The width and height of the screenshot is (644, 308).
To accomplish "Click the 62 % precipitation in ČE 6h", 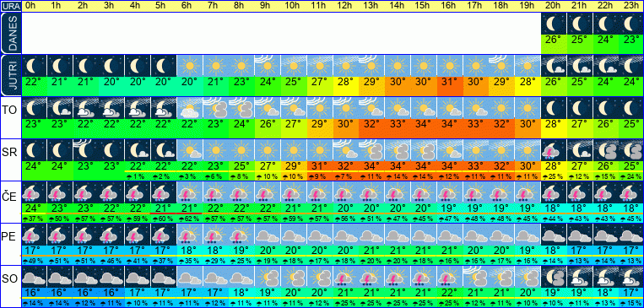I will coord(190,219).
